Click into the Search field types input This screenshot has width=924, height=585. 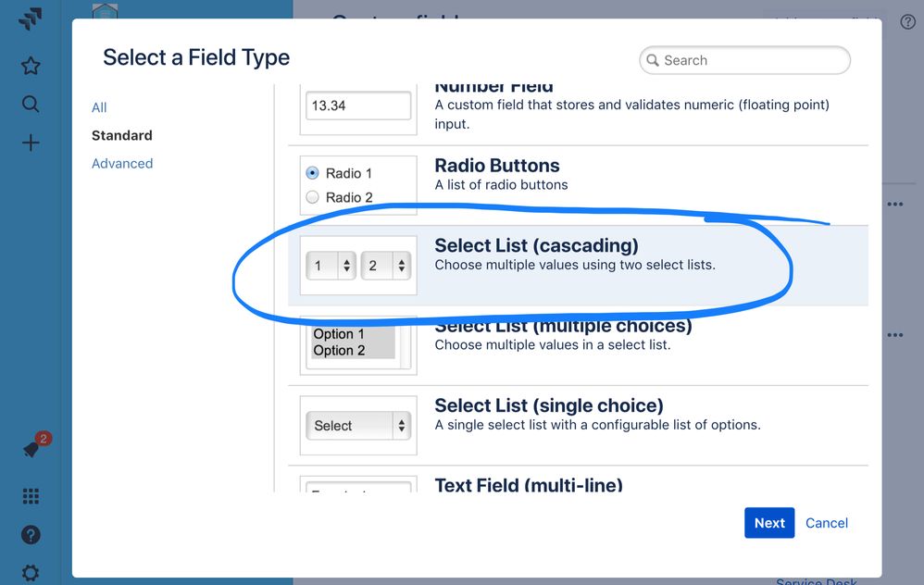click(745, 60)
